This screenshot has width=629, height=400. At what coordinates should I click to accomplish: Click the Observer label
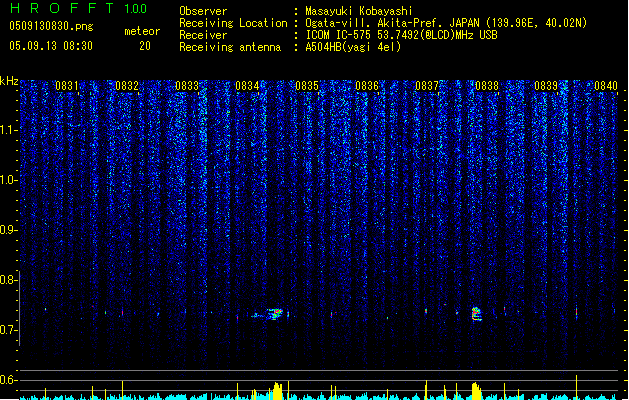(203, 11)
